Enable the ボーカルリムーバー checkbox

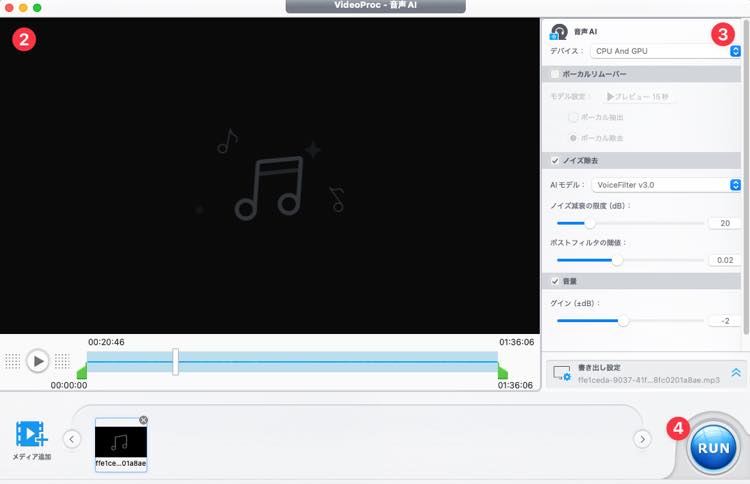point(555,74)
